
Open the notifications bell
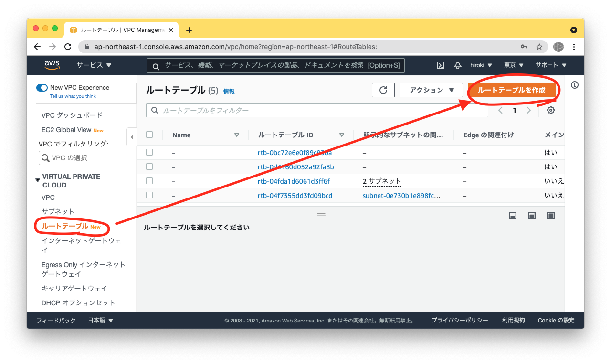click(457, 65)
